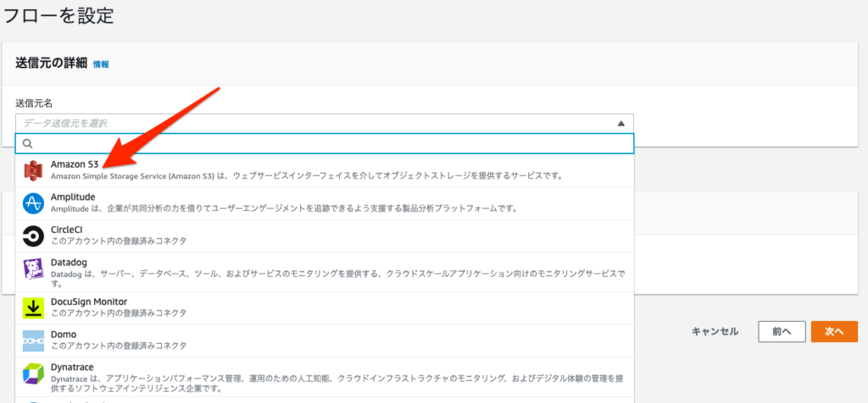
Task: Click the Amazon Simple Storage Service description text
Action: [x=307, y=176]
